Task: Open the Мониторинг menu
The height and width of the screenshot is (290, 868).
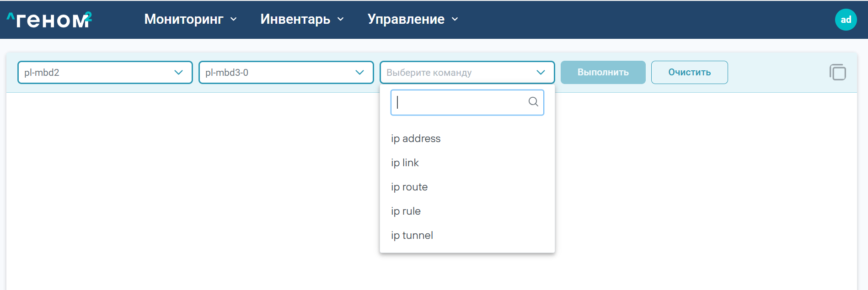Action: (184, 19)
